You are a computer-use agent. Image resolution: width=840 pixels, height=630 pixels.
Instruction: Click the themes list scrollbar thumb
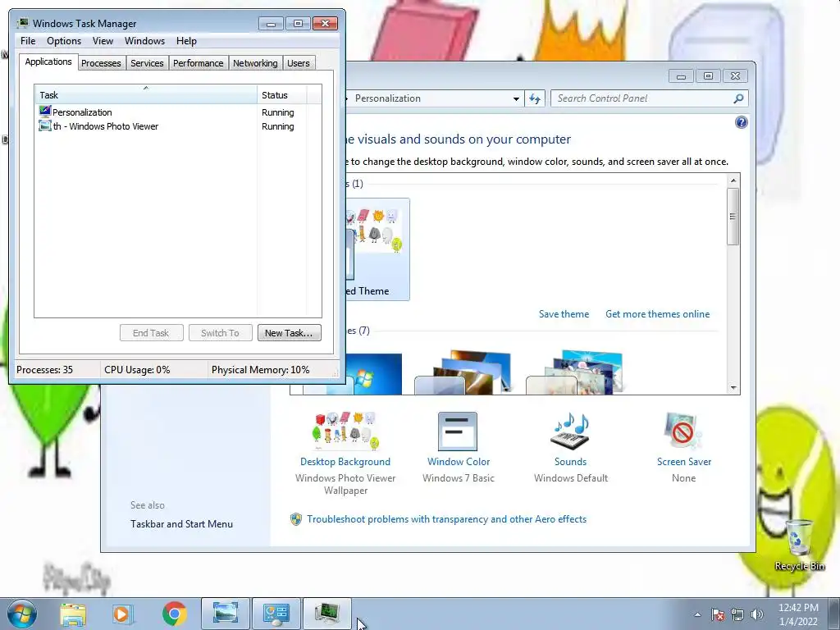coord(733,217)
